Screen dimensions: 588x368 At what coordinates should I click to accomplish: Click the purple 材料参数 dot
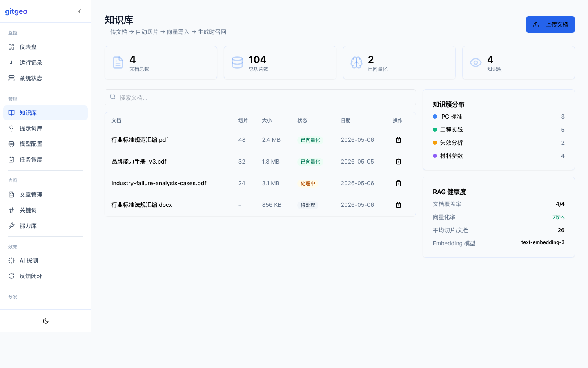pyautogui.click(x=435, y=156)
